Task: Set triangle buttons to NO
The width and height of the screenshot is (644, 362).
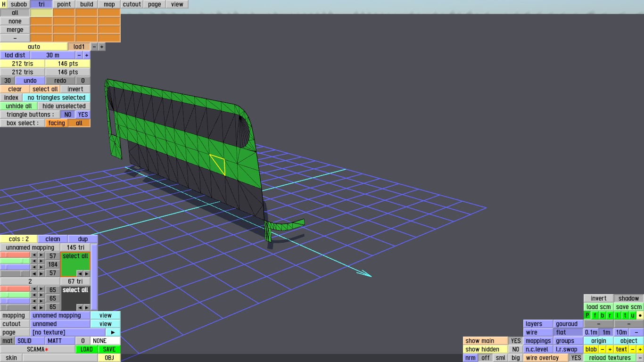Action: 68,115
